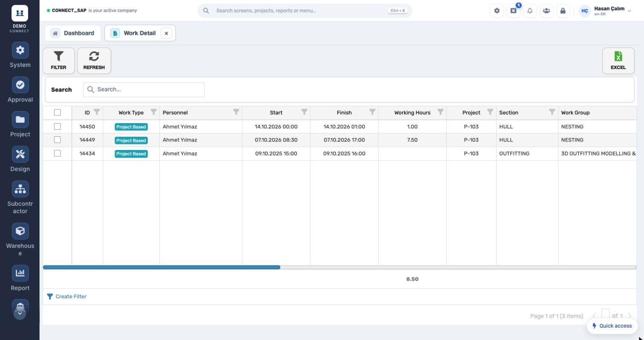
Task: Focus the grid Search input field
Action: point(144,89)
